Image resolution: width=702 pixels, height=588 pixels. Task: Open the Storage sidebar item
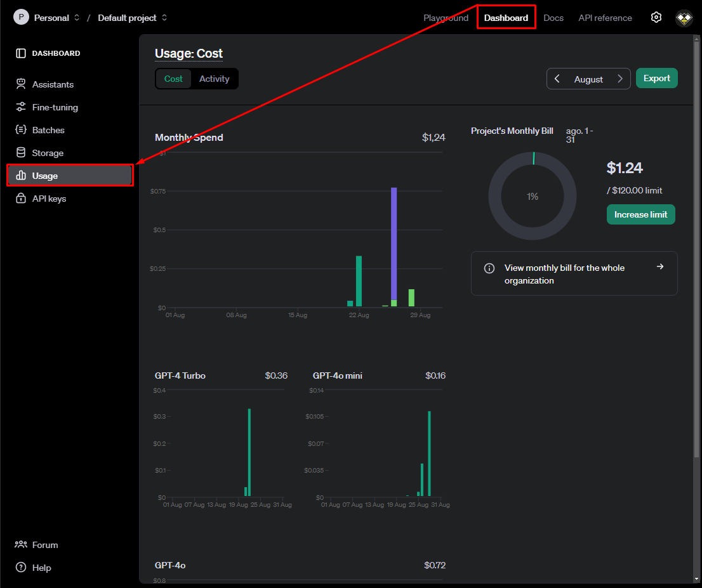tap(70, 153)
